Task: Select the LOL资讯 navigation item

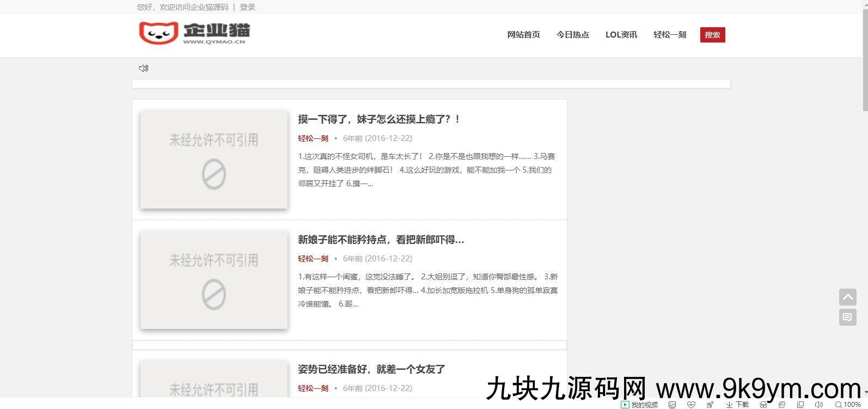Action: click(621, 35)
